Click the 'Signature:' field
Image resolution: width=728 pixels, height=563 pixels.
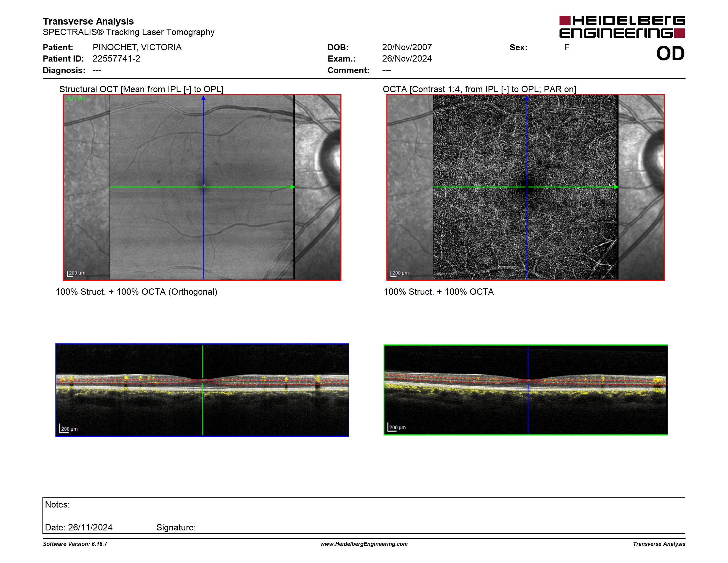click(x=176, y=528)
